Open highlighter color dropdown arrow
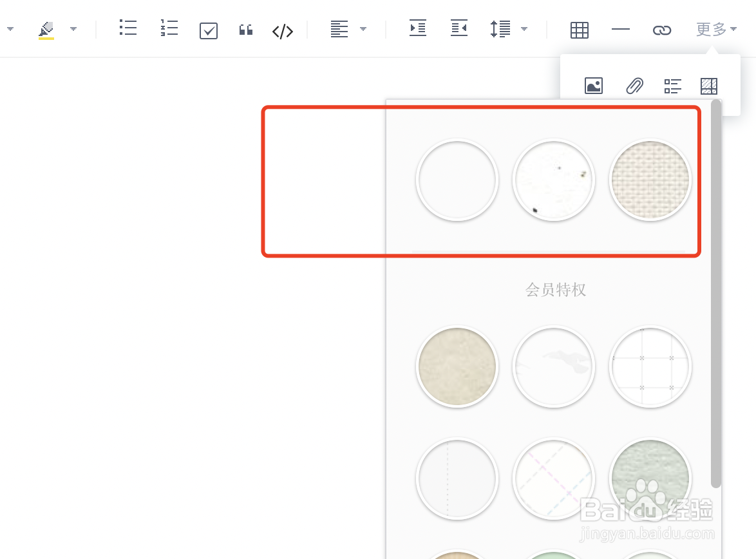 [73, 29]
